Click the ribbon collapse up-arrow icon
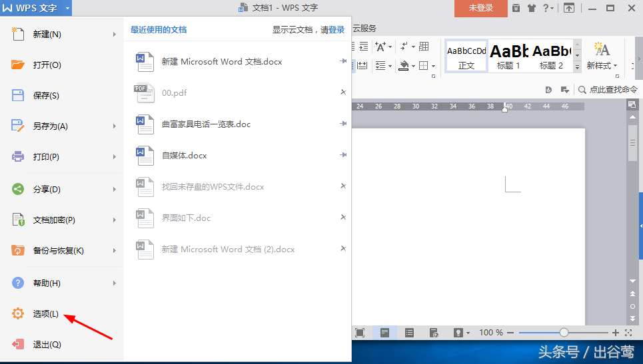643x364 pixels. [569, 8]
